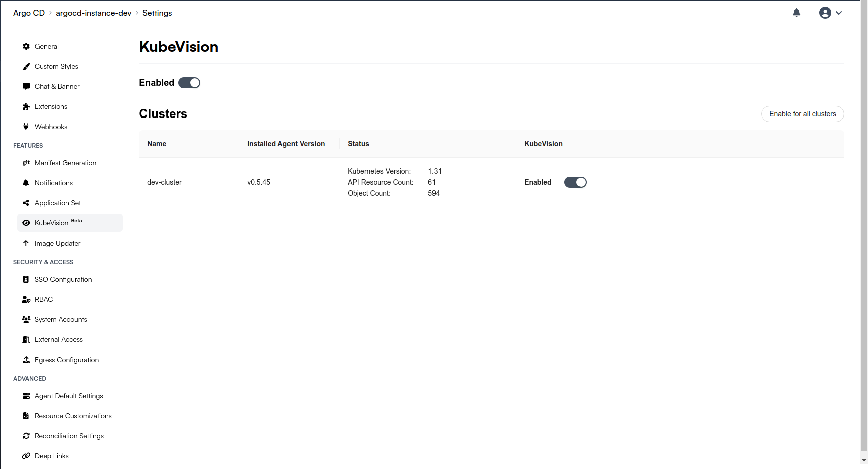Click the Chat & Banner speech icon
Screen dimensions: 868x469
click(26, 86)
